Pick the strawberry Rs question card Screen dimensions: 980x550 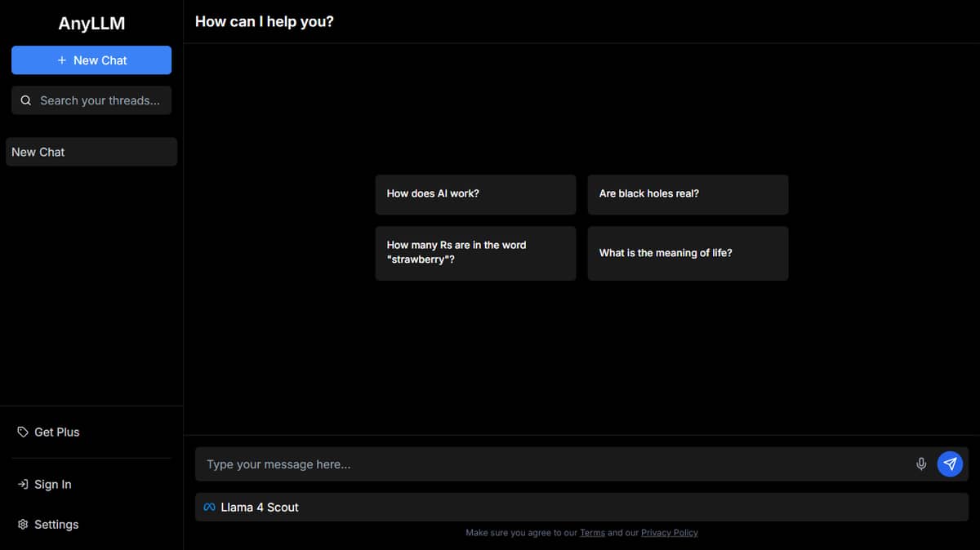coord(475,253)
